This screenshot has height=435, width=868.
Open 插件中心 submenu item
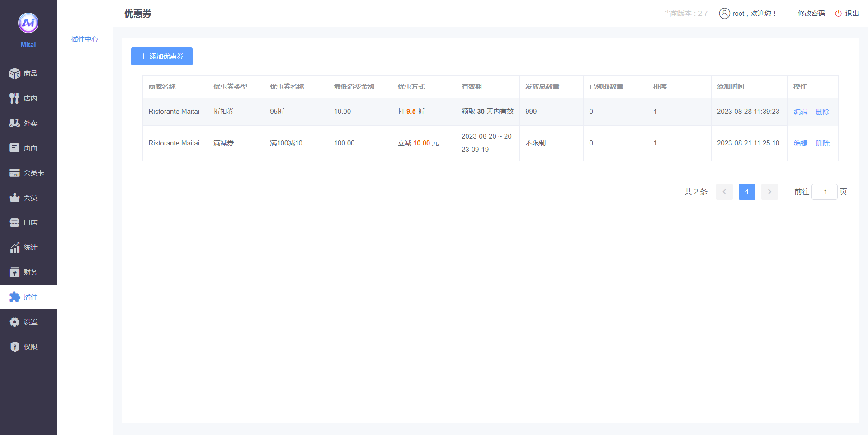point(85,39)
